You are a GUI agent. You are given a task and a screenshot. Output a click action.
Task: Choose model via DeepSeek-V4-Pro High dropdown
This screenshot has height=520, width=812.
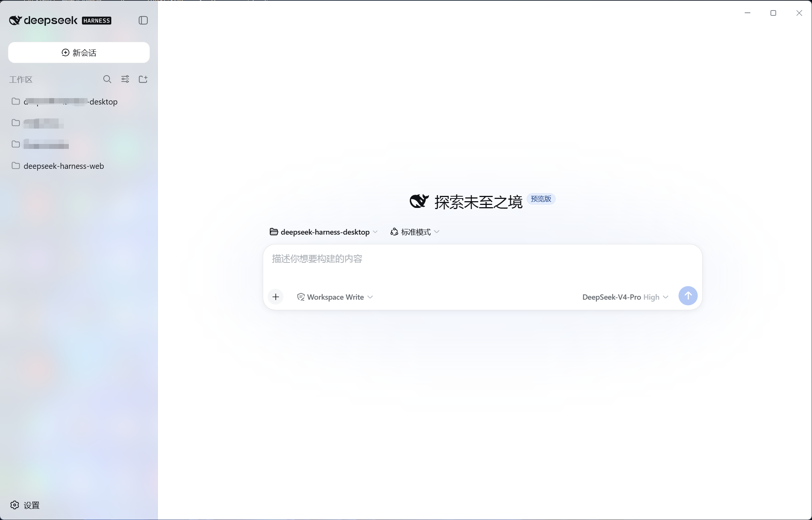click(625, 297)
